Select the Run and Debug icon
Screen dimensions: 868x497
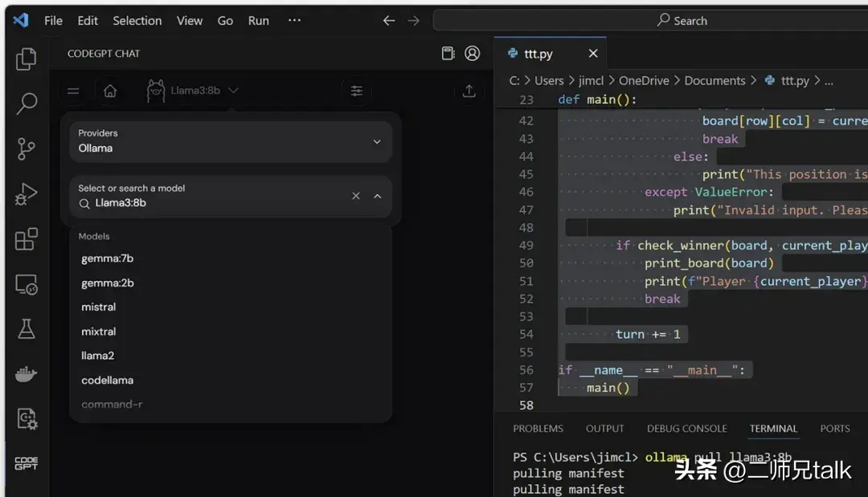pyautogui.click(x=27, y=194)
